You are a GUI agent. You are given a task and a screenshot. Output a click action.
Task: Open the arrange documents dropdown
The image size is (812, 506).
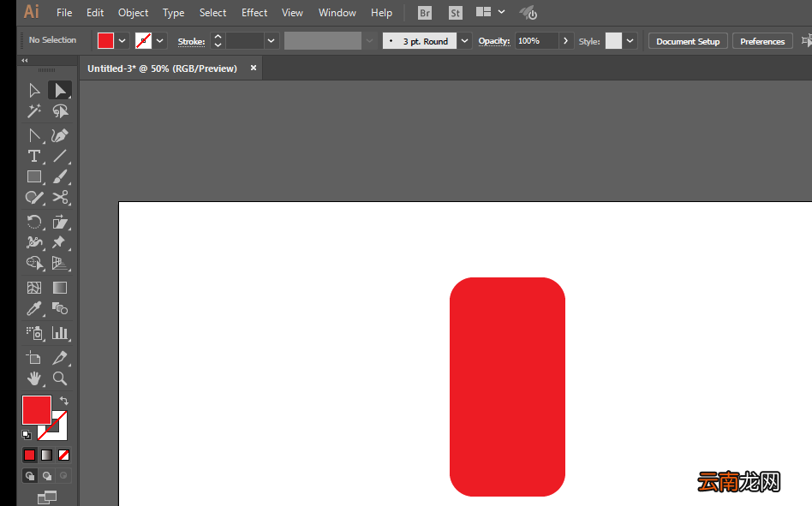coord(501,12)
